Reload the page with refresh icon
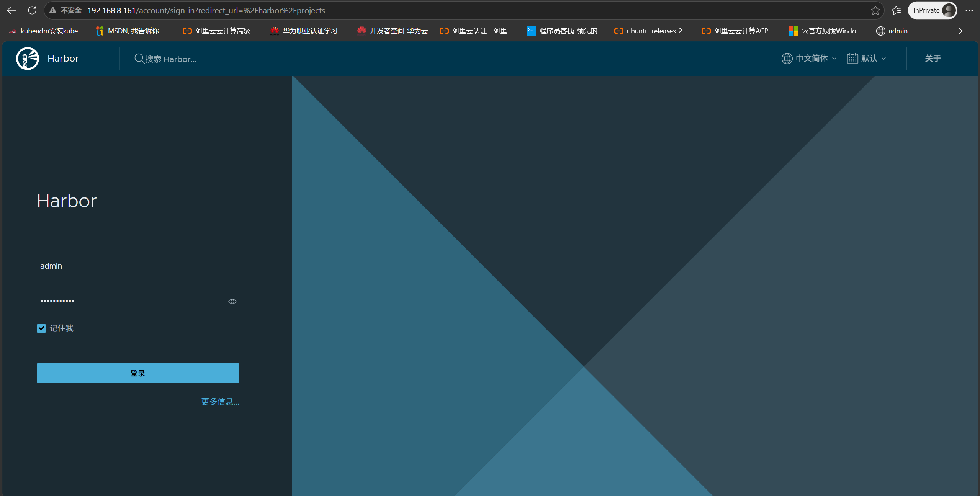 click(32, 10)
